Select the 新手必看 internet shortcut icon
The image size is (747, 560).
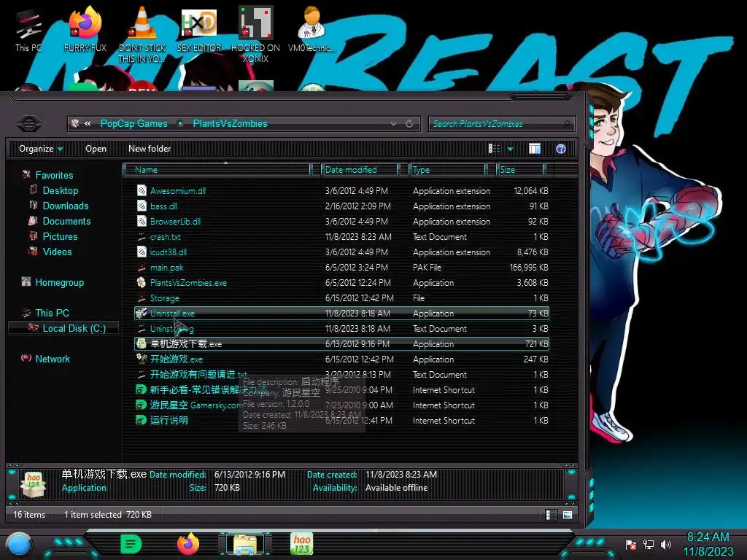tap(141, 389)
